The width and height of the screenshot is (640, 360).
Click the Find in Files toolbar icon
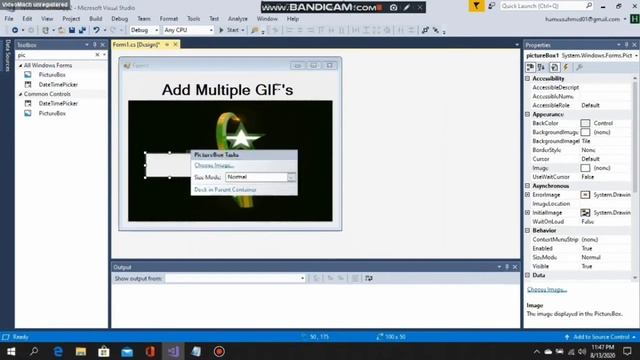255,30
